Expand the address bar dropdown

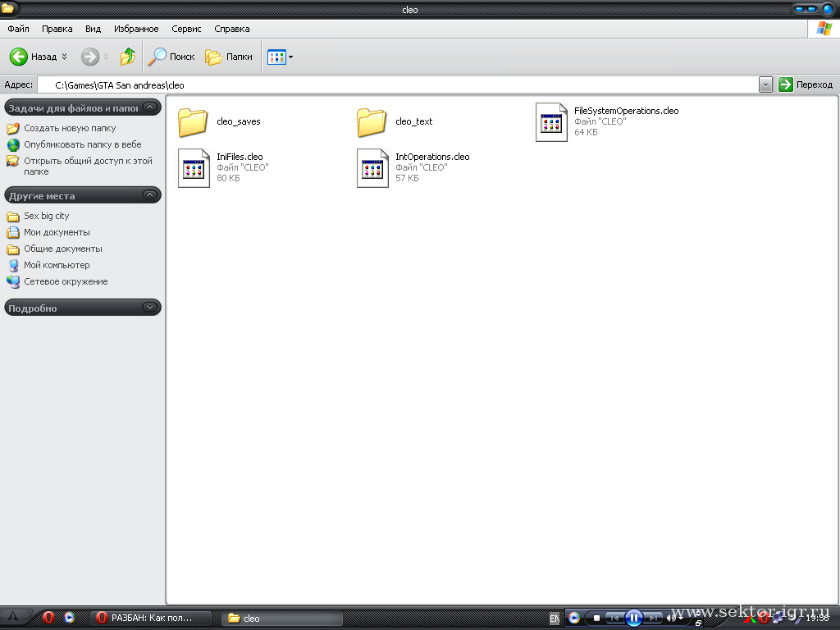(765, 84)
